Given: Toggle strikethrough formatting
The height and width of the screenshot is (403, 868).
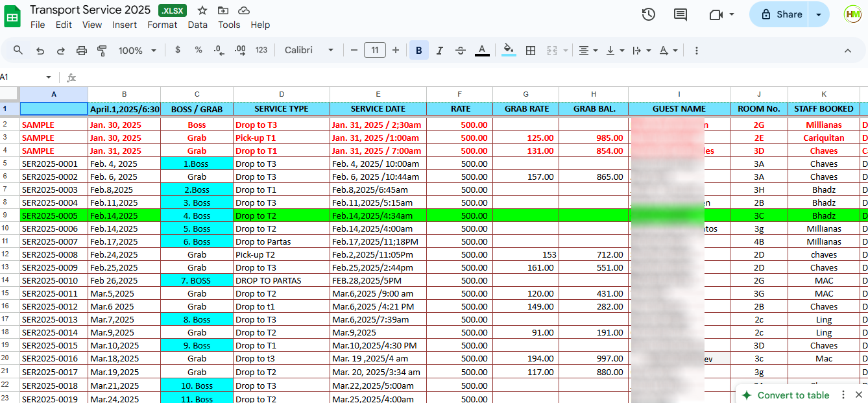Looking at the screenshot, I should point(461,51).
